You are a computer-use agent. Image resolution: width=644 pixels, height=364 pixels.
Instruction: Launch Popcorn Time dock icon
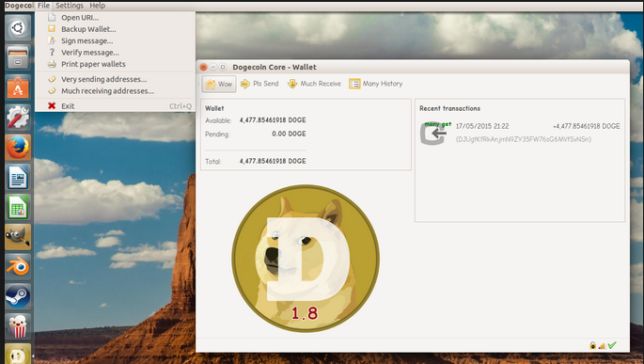pos(18,326)
